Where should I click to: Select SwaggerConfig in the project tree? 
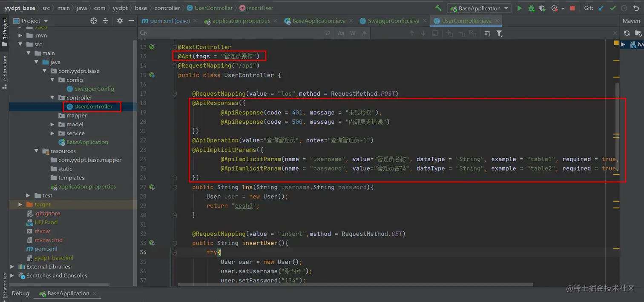tap(94, 89)
